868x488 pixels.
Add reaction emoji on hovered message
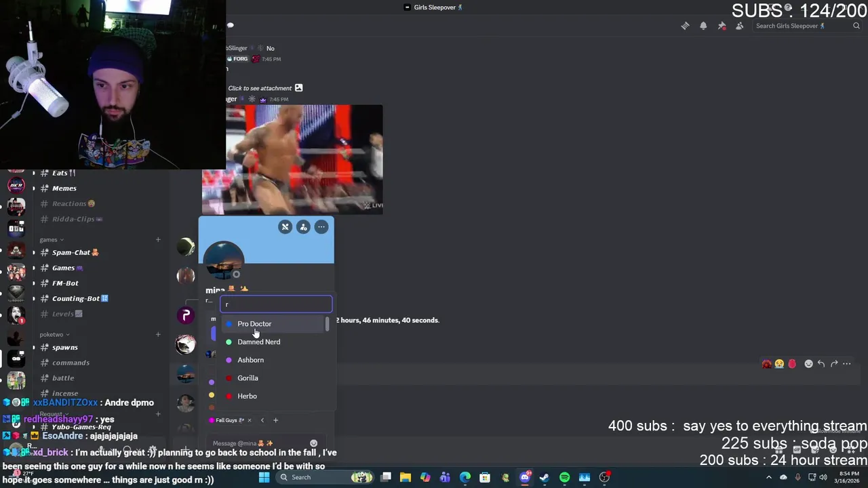(x=808, y=364)
